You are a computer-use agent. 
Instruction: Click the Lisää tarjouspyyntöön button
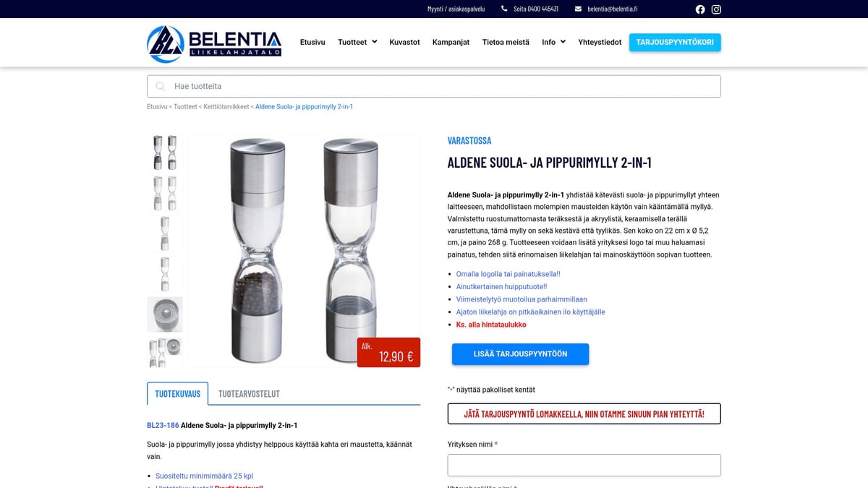520,354
